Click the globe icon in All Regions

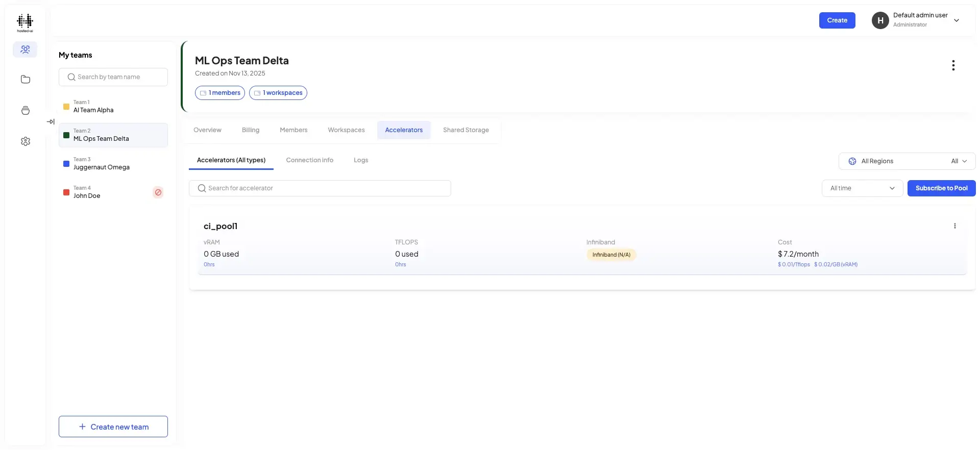(x=852, y=161)
